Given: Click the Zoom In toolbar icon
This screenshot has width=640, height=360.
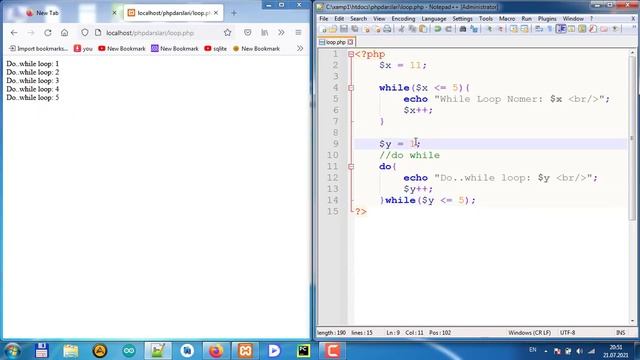Looking at the screenshot, I should 490,29.
